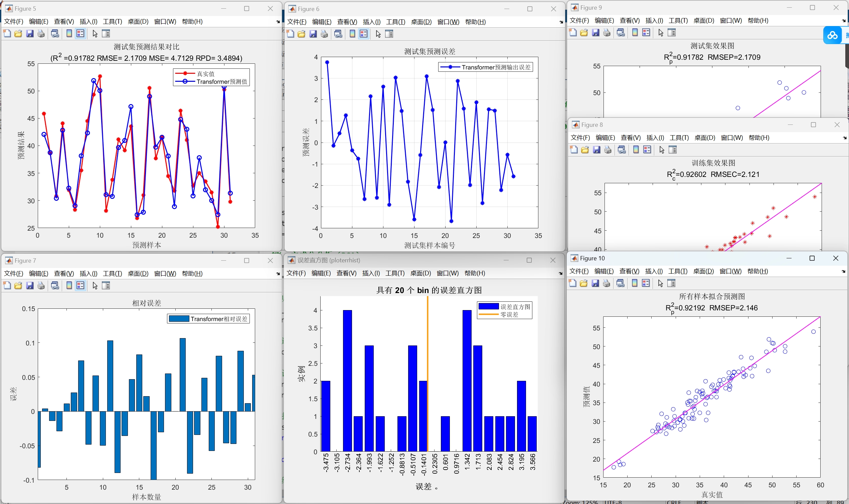This screenshot has height=504, width=849.
Task: Click the blue 误差直方图 legend color patch
Action: point(489,306)
